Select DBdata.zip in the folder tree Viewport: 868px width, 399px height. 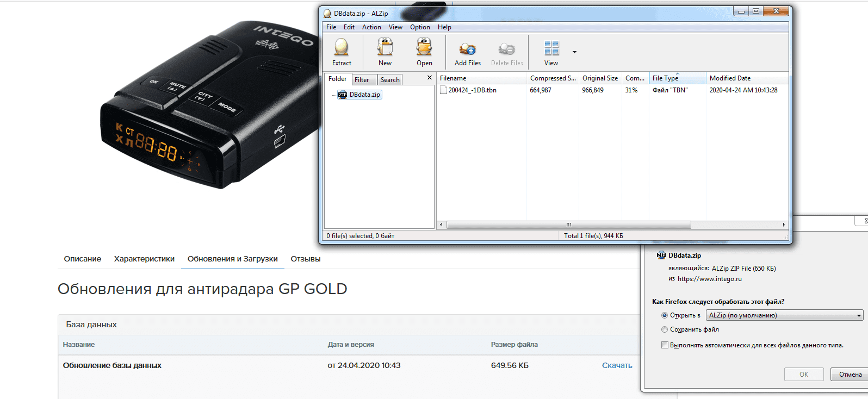point(364,95)
